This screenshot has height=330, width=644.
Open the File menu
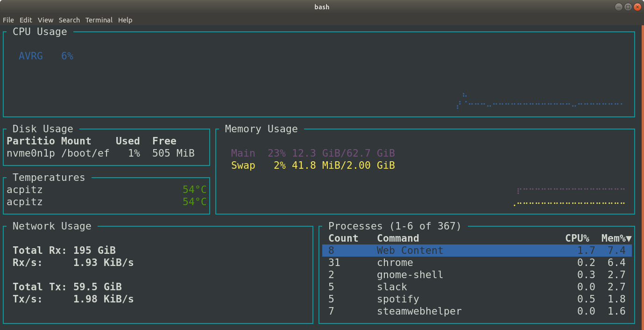coord(8,20)
